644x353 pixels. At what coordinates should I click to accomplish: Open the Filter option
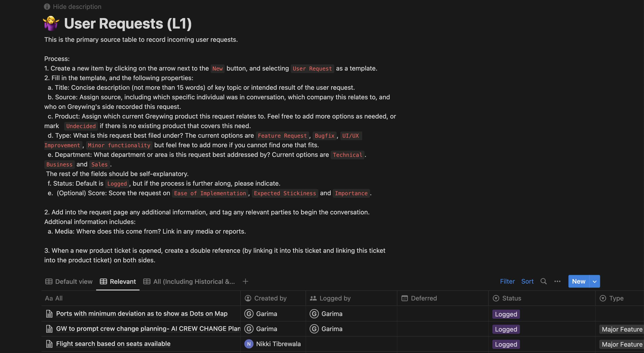pos(507,281)
